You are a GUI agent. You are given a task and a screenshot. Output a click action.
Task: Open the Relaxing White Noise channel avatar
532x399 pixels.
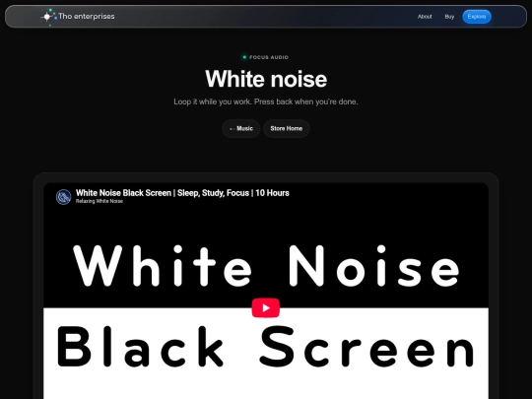(x=63, y=197)
